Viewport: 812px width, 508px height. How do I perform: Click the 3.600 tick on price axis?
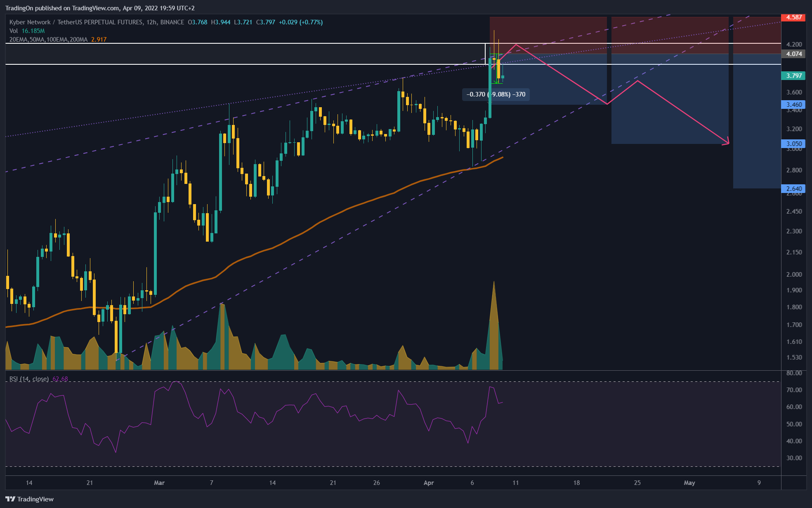pos(794,92)
